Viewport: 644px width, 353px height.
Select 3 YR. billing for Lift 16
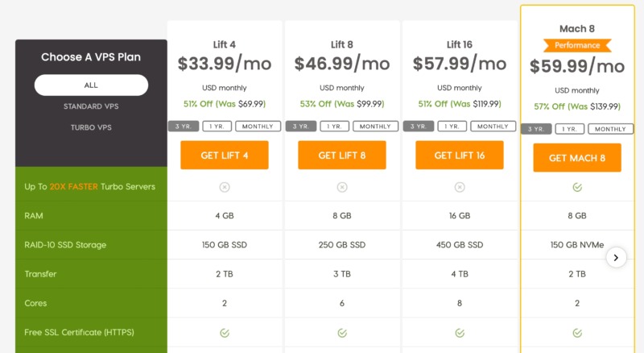[418, 127]
